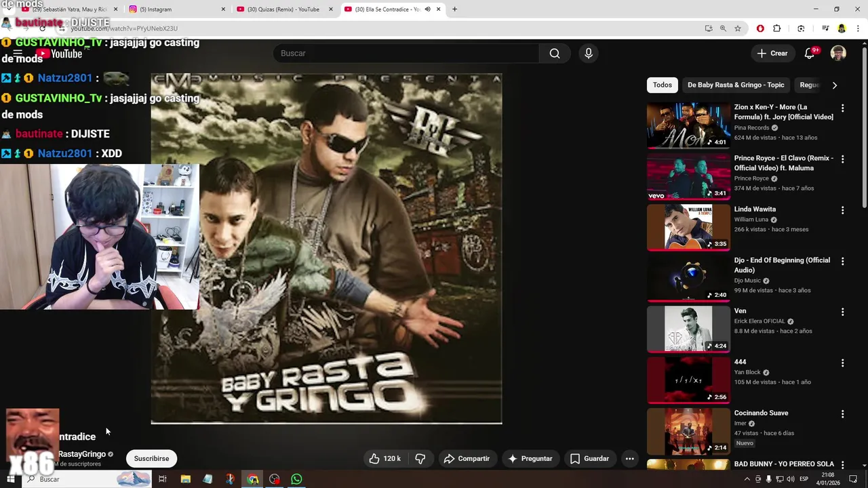868x488 pixels.
Task: Click the ESP language indicator
Action: click(x=804, y=479)
